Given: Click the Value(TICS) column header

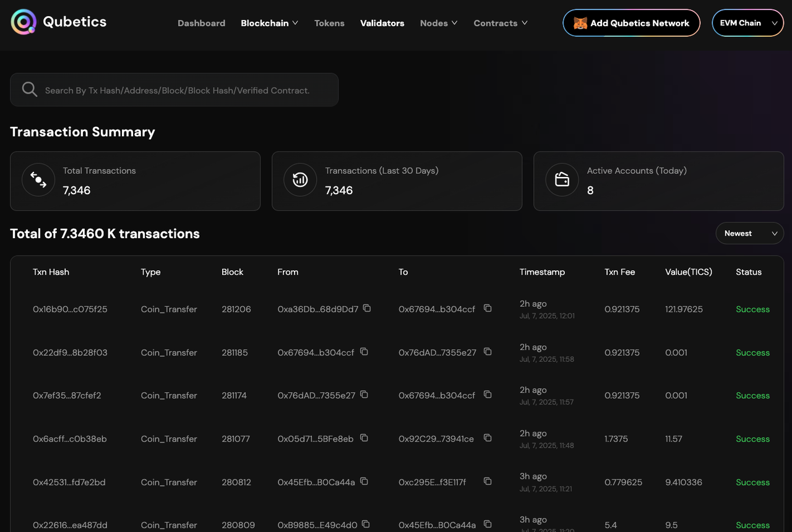Looking at the screenshot, I should [689, 272].
